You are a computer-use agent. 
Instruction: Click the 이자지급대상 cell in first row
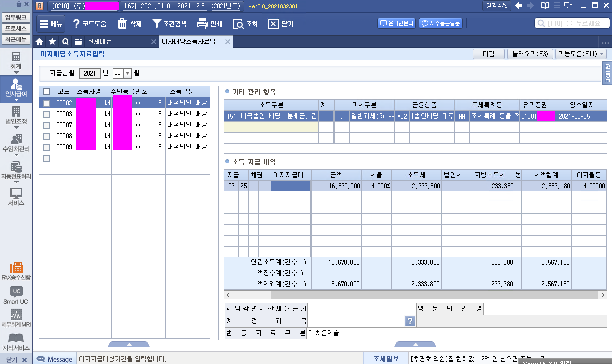[x=291, y=186]
